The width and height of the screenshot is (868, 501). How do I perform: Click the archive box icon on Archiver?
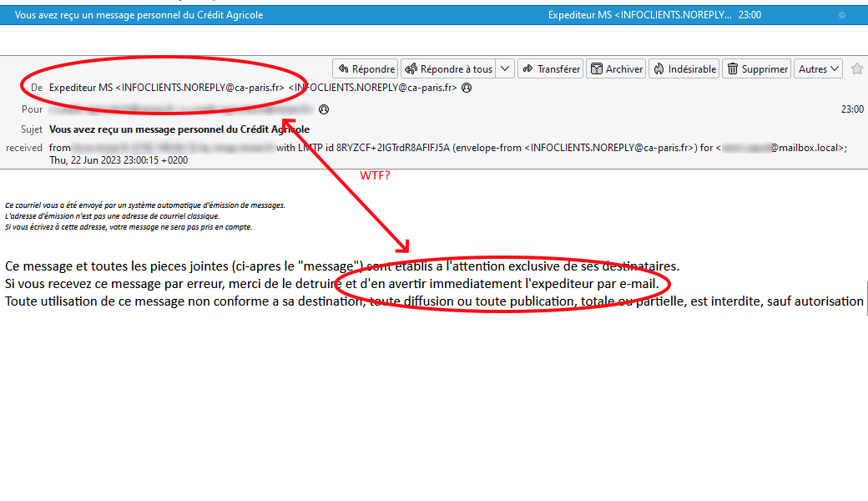[x=596, y=69]
